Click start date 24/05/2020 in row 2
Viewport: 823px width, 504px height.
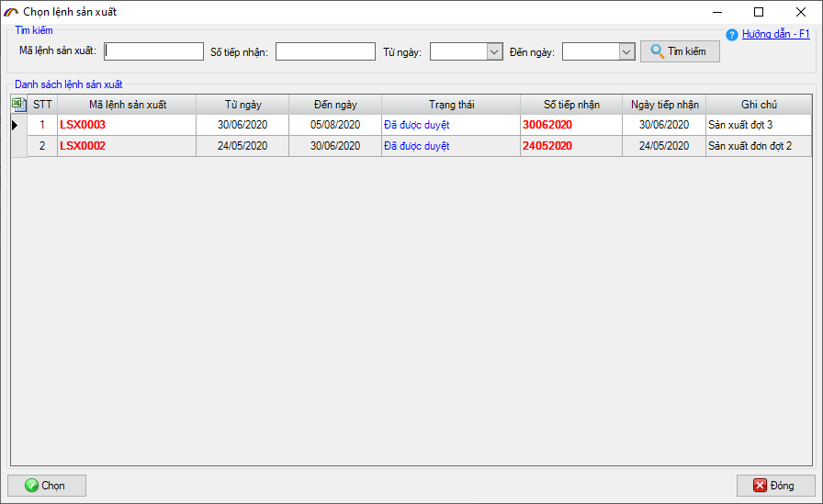tap(242, 146)
